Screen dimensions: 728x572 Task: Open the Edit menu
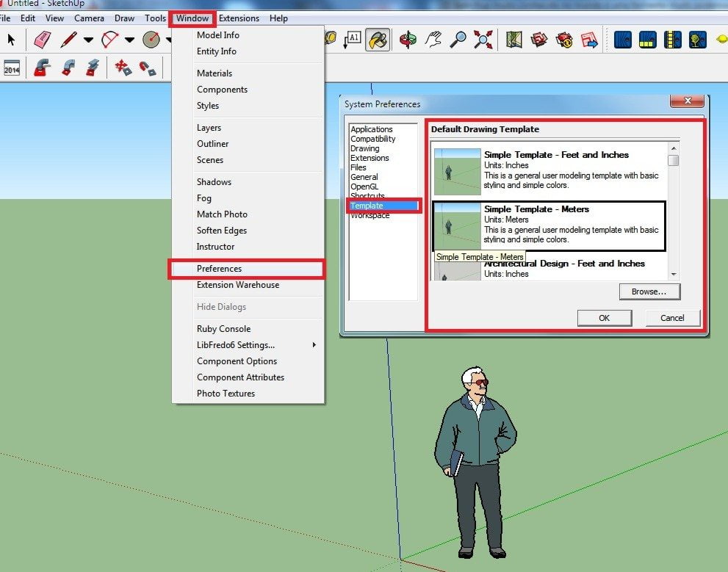pos(28,18)
